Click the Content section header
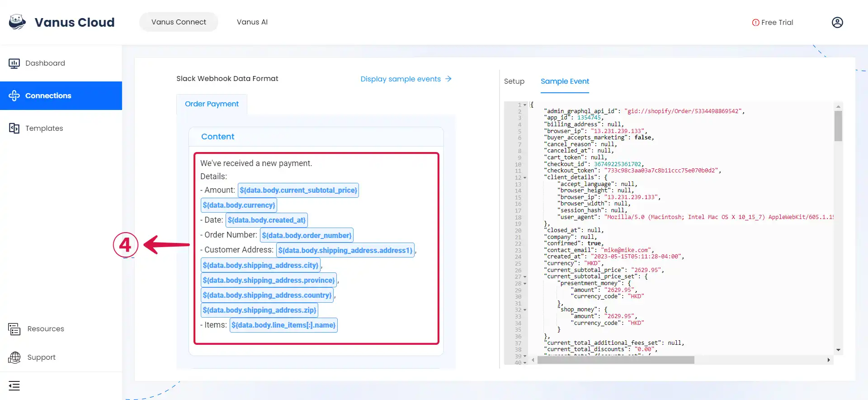The height and width of the screenshot is (400, 868). click(x=316, y=137)
